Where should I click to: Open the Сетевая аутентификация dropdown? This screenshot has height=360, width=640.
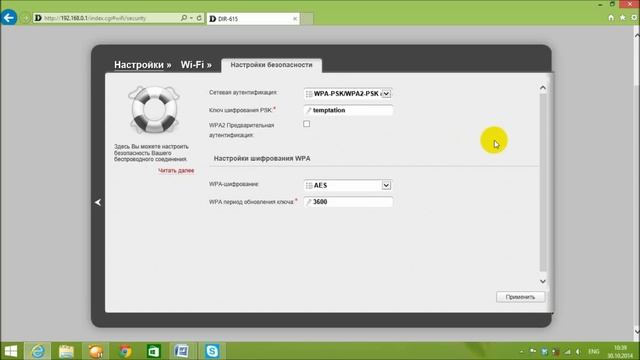coord(348,93)
